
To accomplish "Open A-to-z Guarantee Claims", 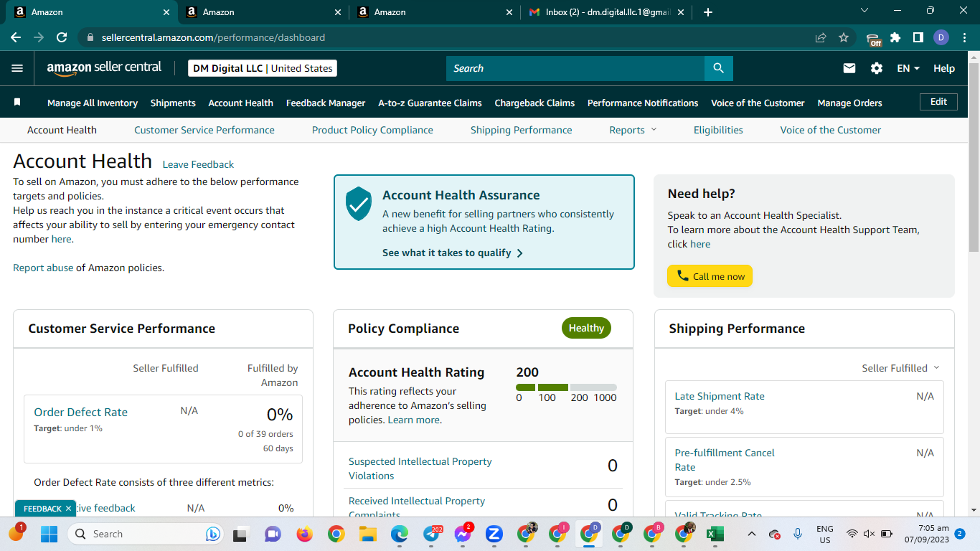I will pyautogui.click(x=430, y=103).
